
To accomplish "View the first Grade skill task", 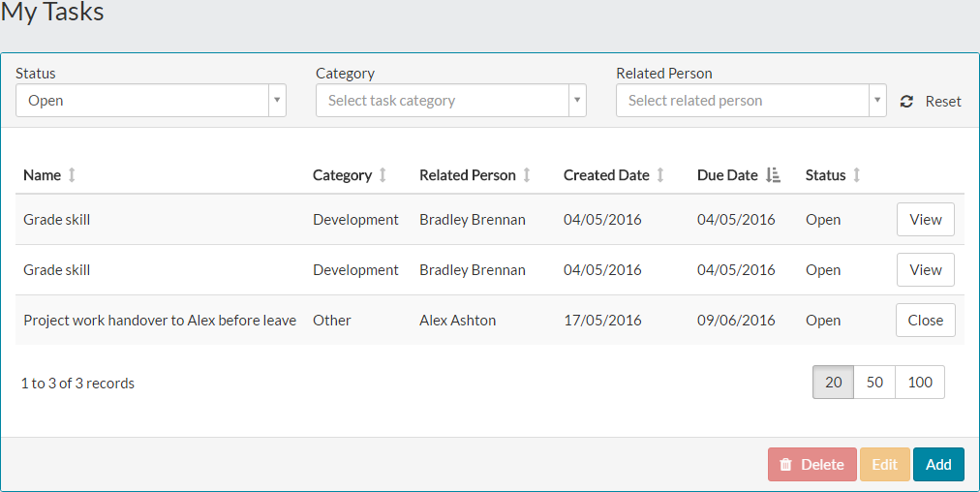I will [925, 220].
